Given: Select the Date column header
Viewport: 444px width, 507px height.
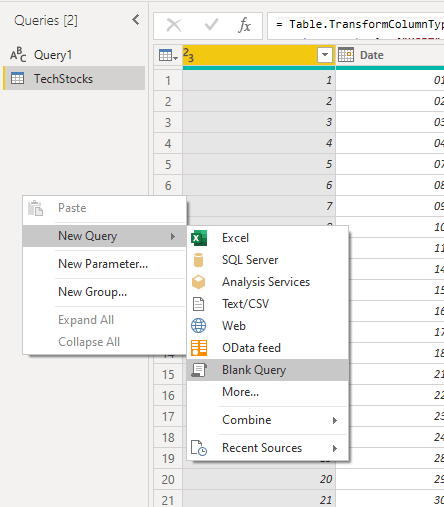Looking at the screenshot, I should click(390, 55).
